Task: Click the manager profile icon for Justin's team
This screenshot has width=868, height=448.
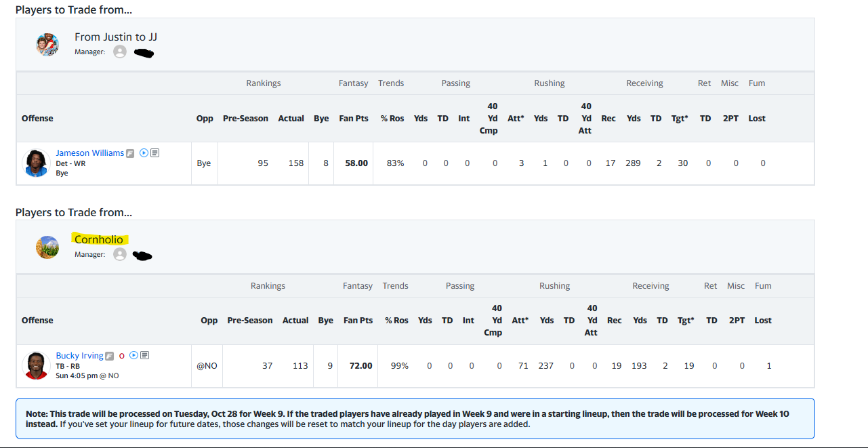Action: pos(120,52)
